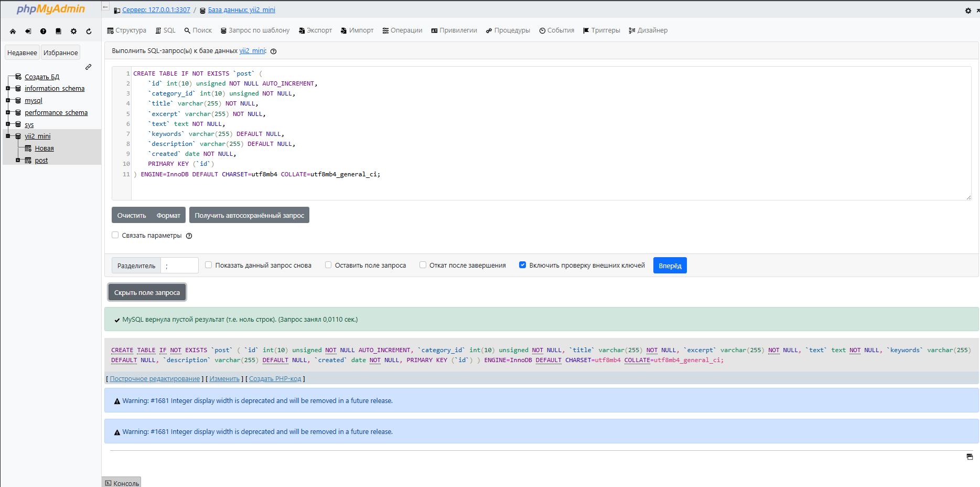980x487 pixels.
Task: Reload navigation panel refresh icon
Action: pyautogui.click(x=89, y=31)
